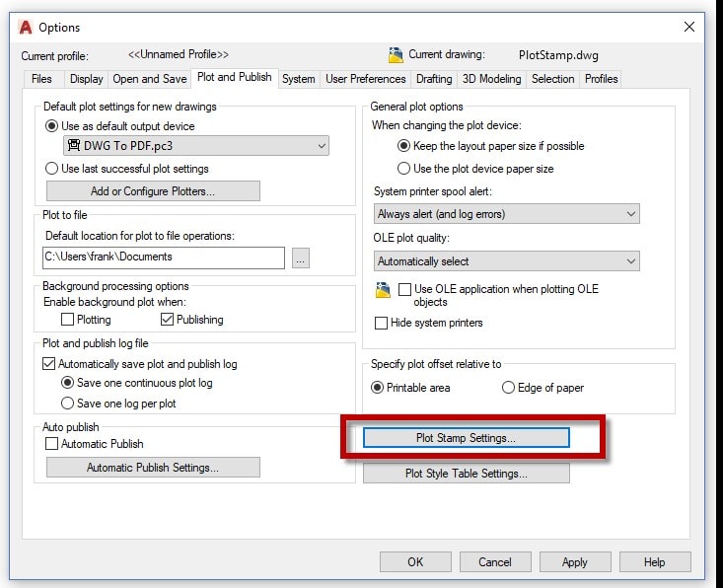Click the drawing icon next to OLE application option
Screen dimensions: 723x588
383,290
